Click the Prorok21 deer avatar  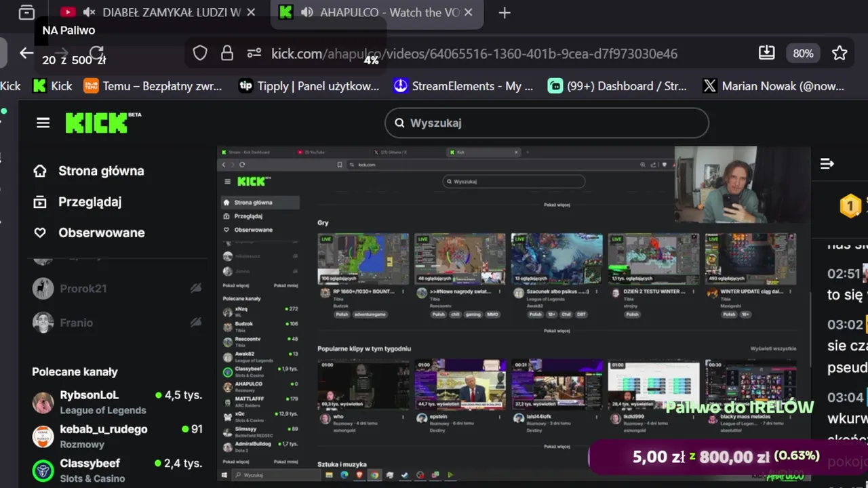point(43,289)
